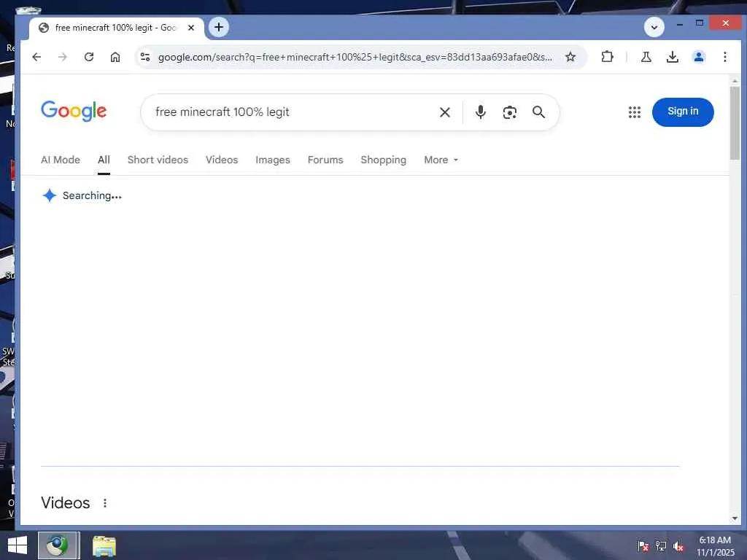Open the browser home page

[x=115, y=57]
